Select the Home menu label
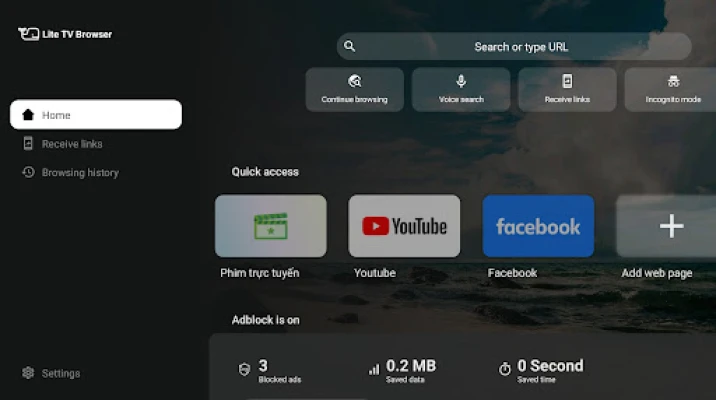Viewport: 716px width, 400px height. (x=56, y=115)
